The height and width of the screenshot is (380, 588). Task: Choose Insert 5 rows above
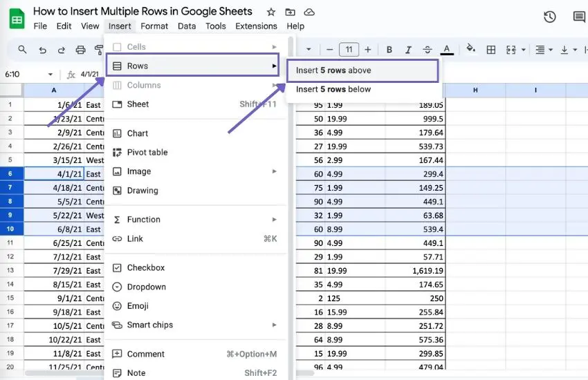pyautogui.click(x=362, y=70)
